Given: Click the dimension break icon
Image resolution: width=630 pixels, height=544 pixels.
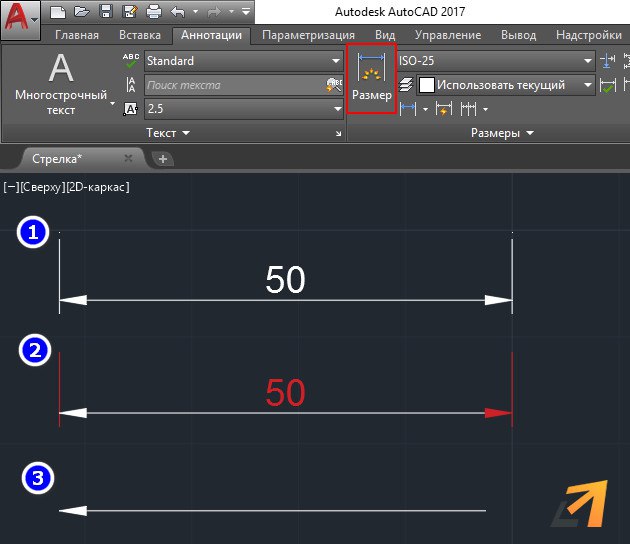Looking at the screenshot, I should coord(608,61).
